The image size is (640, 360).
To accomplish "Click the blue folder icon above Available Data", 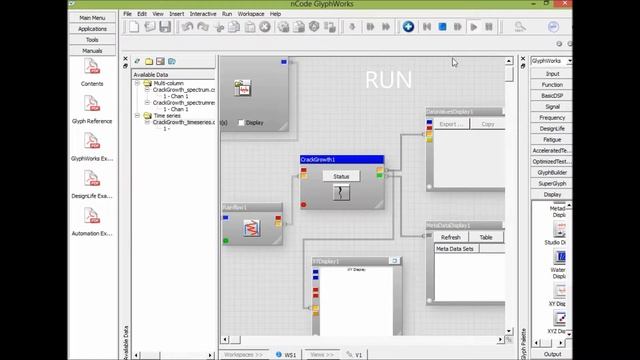I will click(172, 61).
